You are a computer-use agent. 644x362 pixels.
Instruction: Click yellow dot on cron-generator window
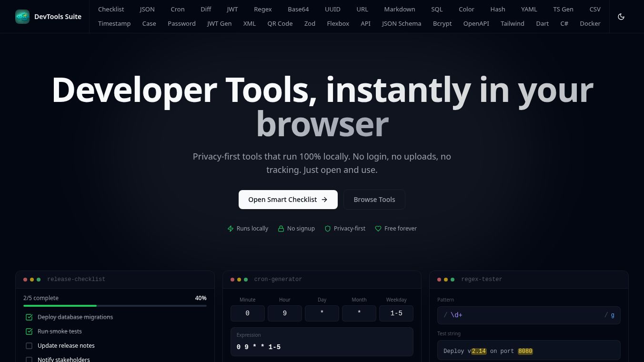point(239,280)
